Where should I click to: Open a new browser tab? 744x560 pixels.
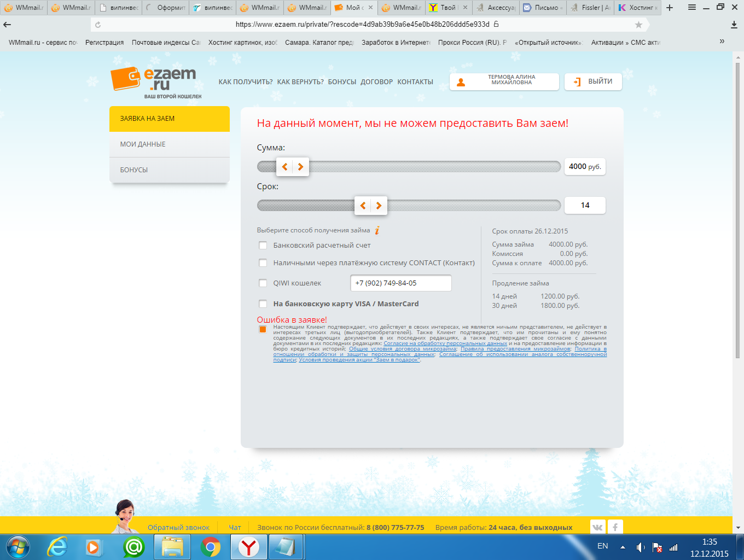(x=670, y=8)
